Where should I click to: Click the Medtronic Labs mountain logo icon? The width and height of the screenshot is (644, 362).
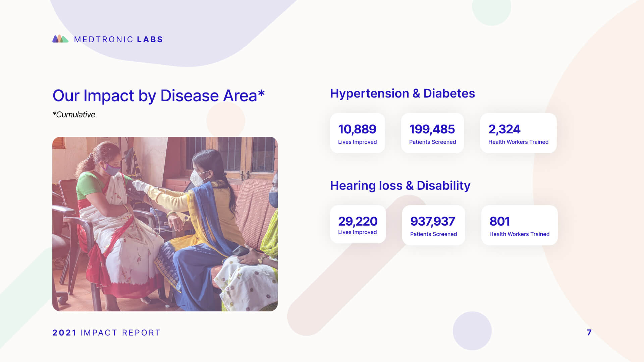point(60,39)
